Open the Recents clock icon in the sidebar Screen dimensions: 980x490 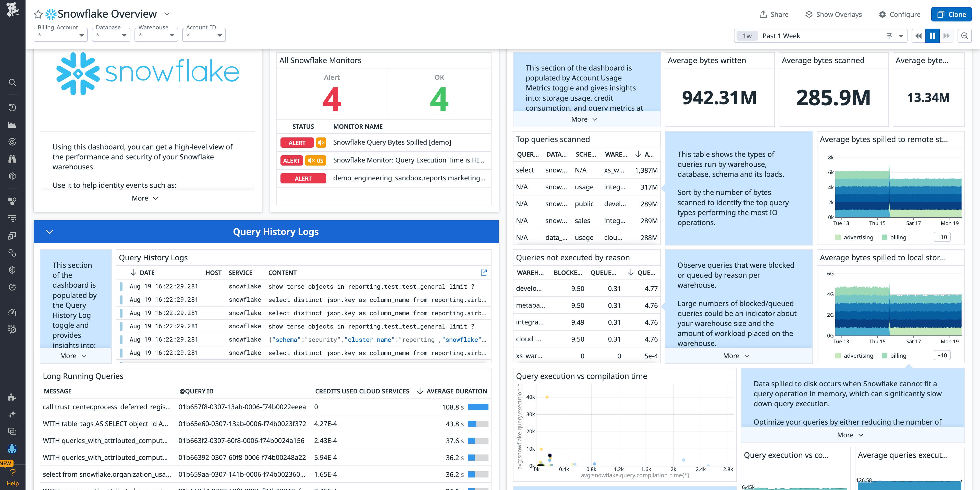tap(13, 107)
